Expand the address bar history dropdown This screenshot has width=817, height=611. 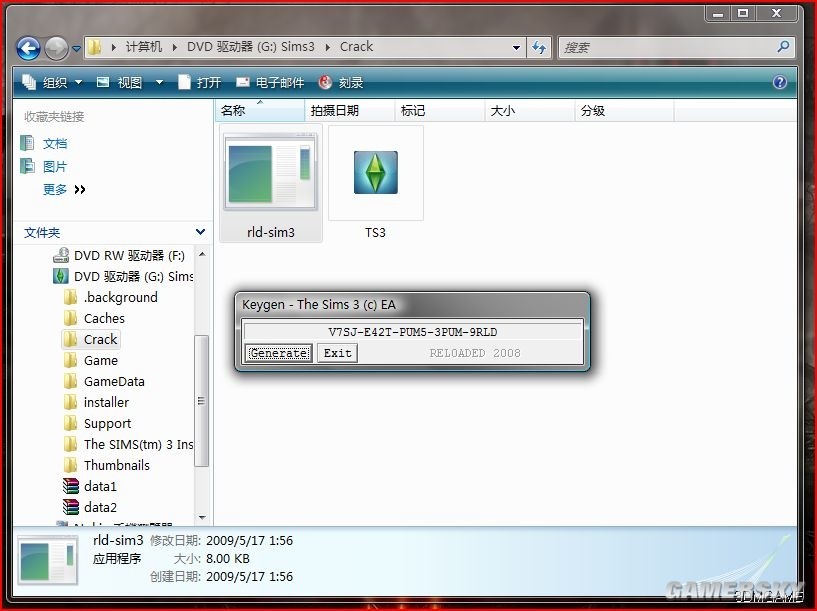click(x=516, y=47)
